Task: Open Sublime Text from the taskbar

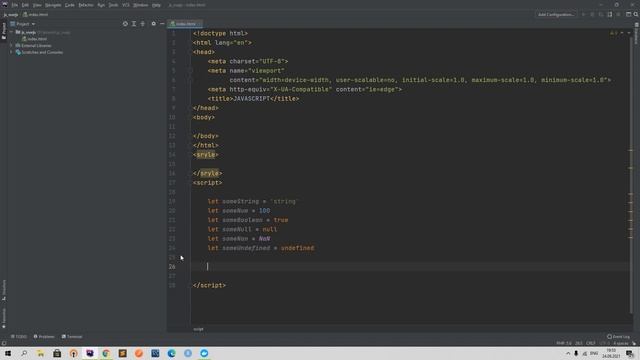Action: coord(122,353)
